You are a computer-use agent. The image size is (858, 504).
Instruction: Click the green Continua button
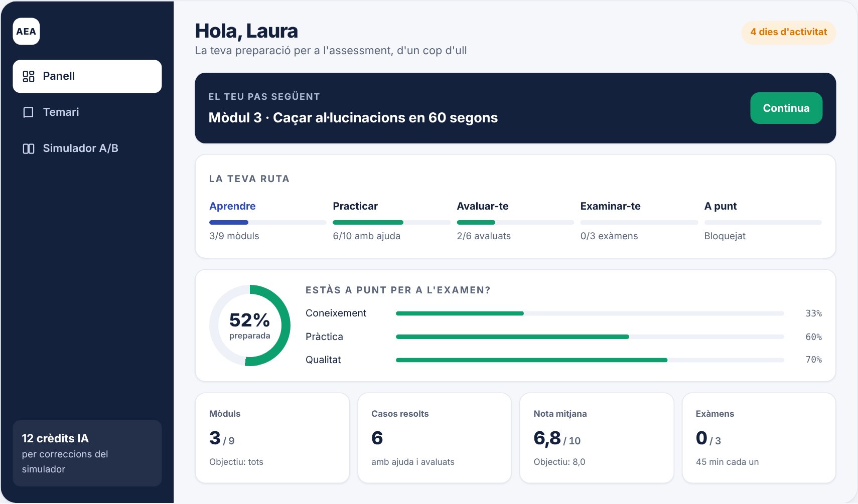tap(786, 108)
